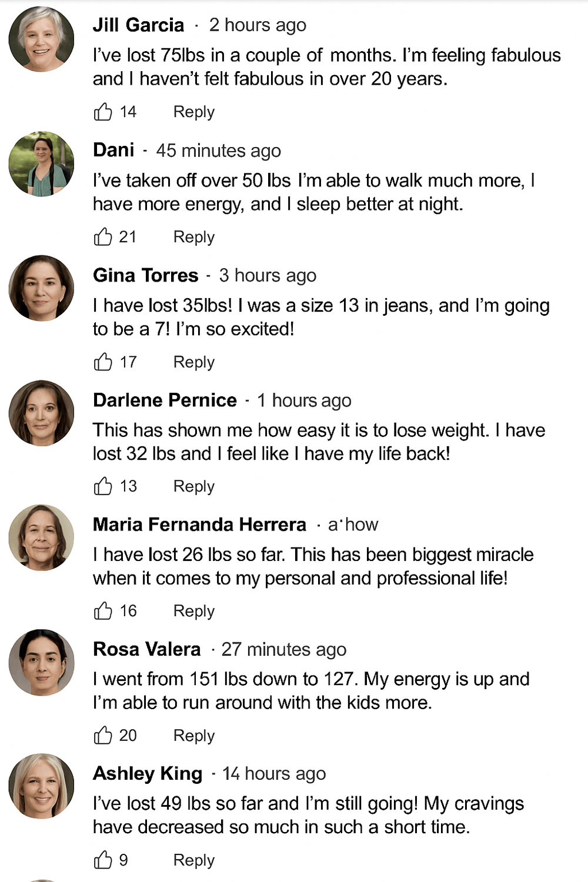
Task: Open Dani's profile avatar
Action: 41,164
